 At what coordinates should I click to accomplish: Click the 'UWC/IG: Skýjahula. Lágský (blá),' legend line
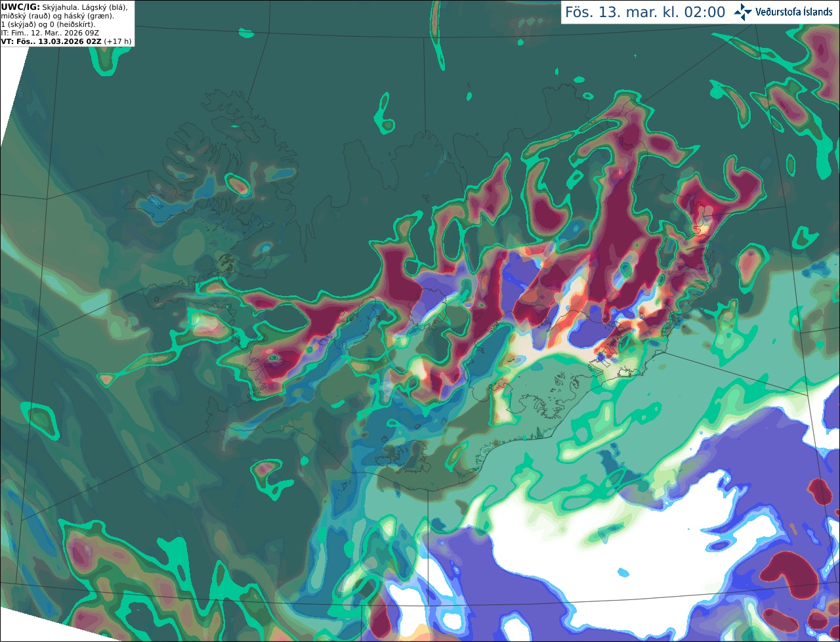pyautogui.click(x=64, y=7)
